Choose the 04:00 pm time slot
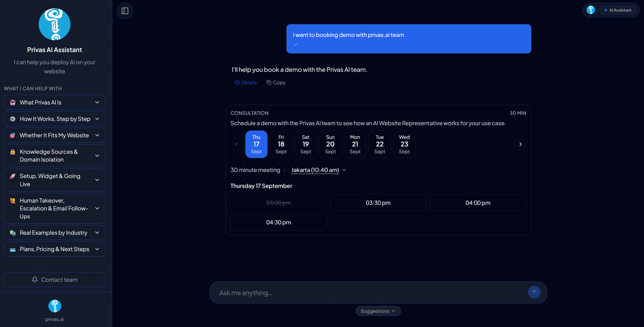This screenshot has width=644, height=327. tap(478, 203)
